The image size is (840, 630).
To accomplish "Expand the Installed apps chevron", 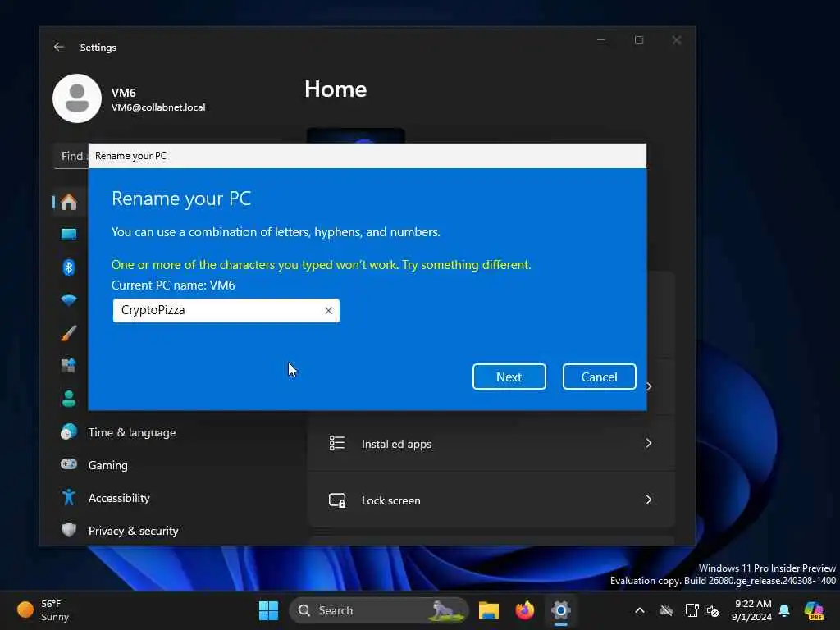I will coord(649,443).
